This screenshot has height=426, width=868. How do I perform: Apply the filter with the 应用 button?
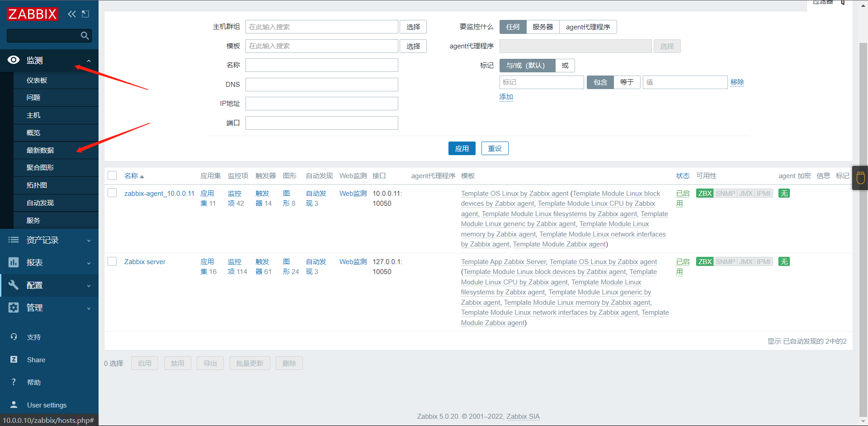pos(462,148)
